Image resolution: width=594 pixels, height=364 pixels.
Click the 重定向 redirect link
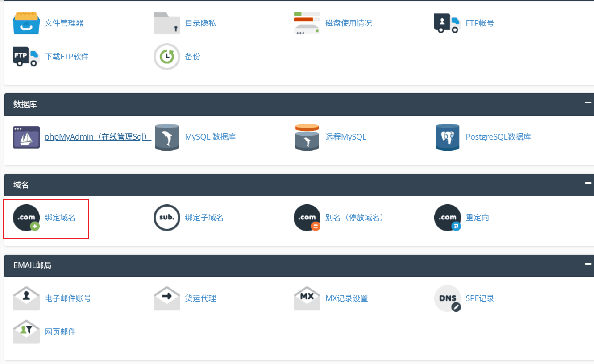pos(477,218)
